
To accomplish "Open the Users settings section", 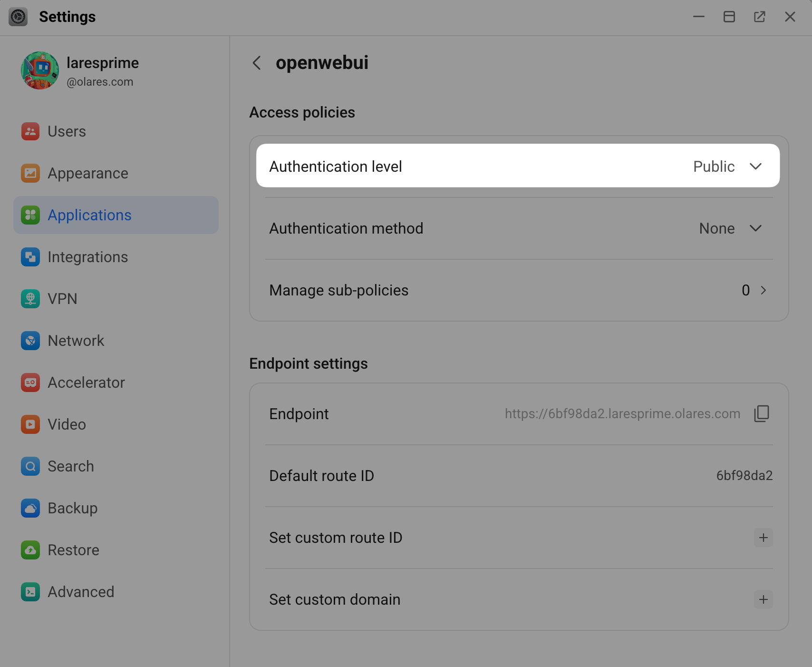I will [x=116, y=131].
